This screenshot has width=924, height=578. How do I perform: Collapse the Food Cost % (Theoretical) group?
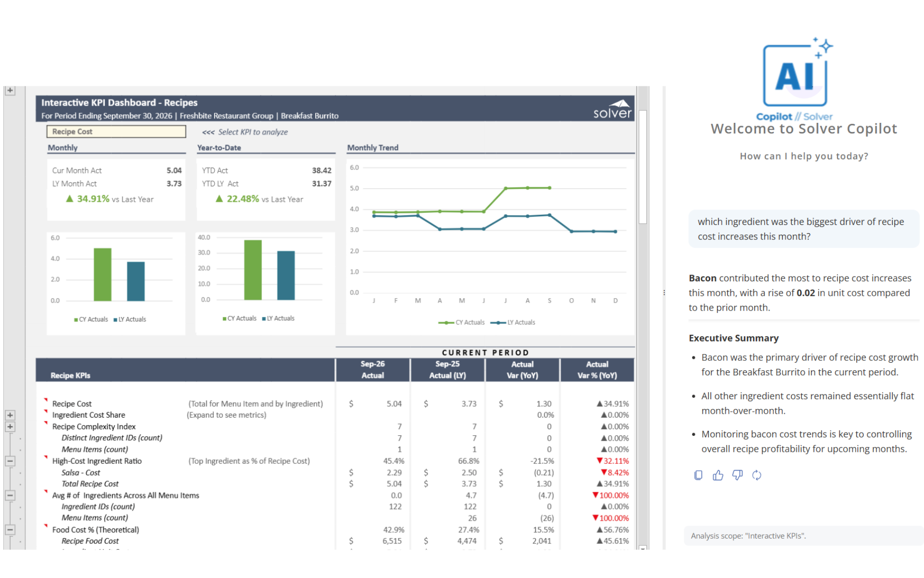point(10,530)
